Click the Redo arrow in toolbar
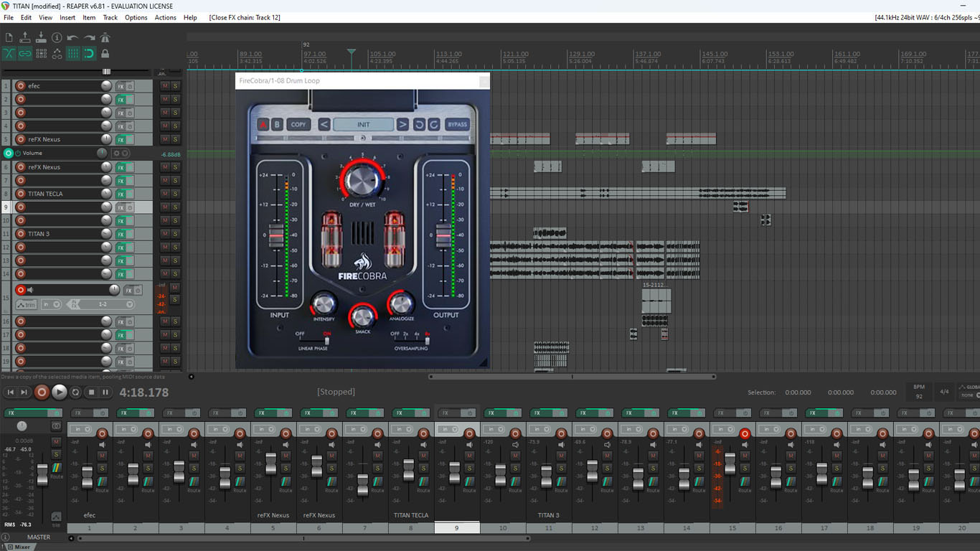 89,37
